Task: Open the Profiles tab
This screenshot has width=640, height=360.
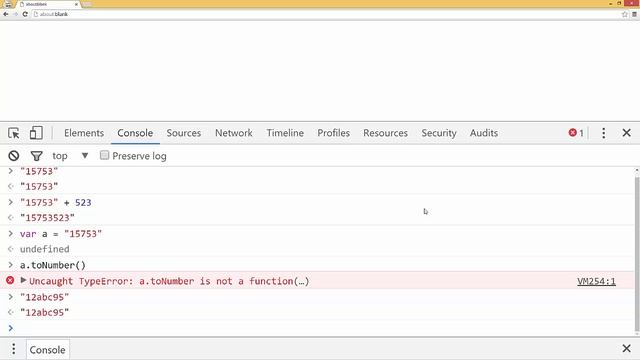Action: point(333,133)
